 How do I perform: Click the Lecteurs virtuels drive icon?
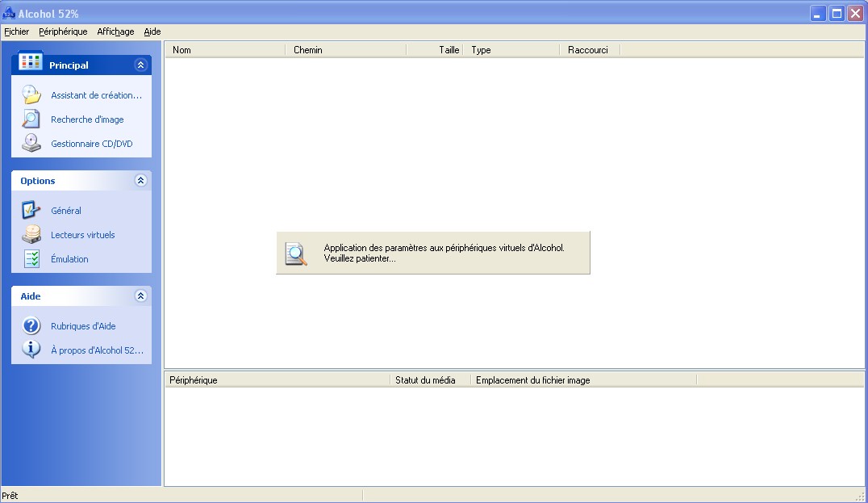[31, 234]
